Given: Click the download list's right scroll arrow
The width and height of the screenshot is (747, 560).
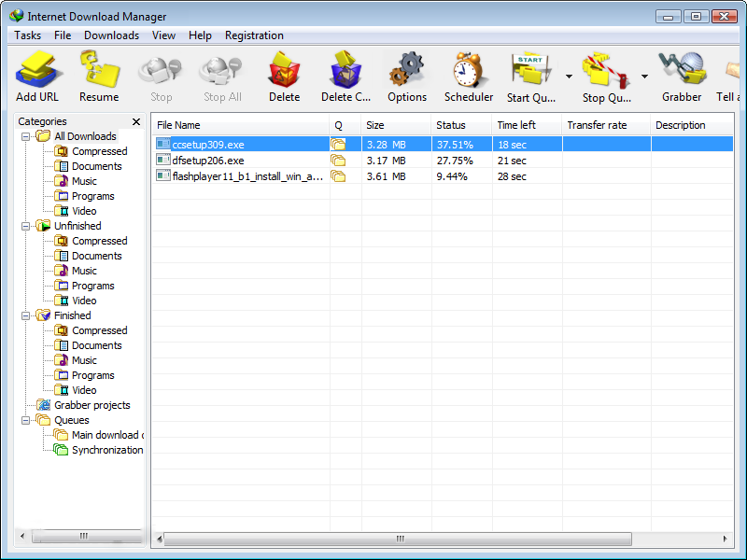Looking at the screenshot, I should coord(726,539).
